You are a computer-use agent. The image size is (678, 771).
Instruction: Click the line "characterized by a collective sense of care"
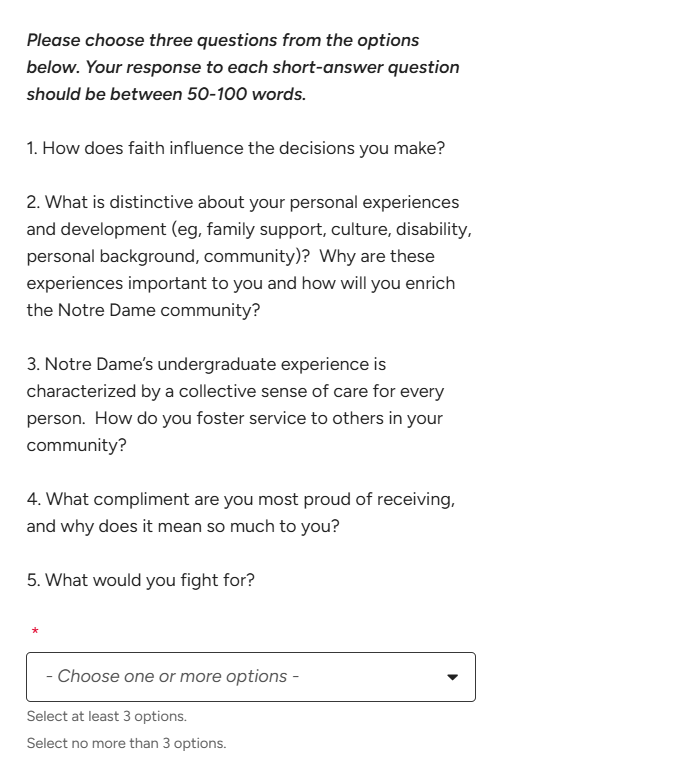click(x=235, y=392)
